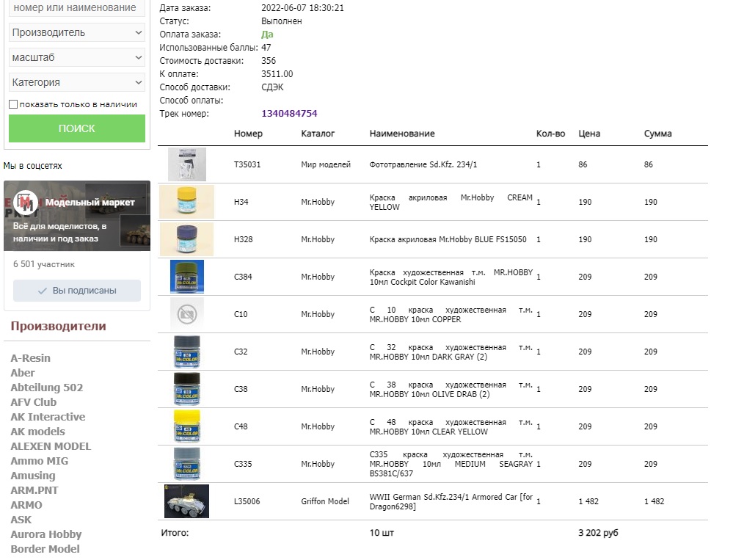This screenshot has width=733, height=560.
Task: Click the Наименование column header
Action: click(402, 134)
